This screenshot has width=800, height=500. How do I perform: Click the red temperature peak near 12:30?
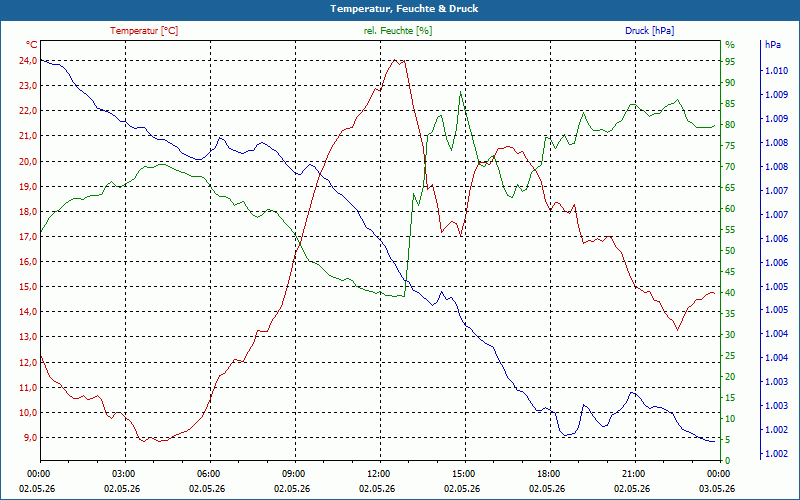click(395, 60)
